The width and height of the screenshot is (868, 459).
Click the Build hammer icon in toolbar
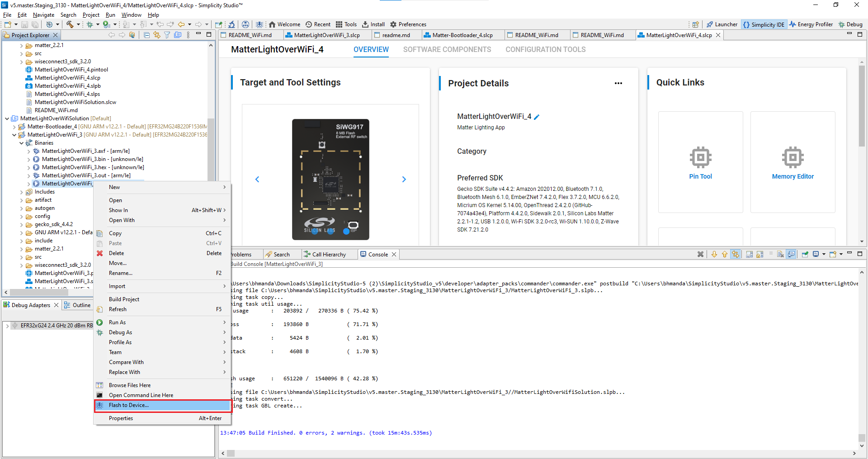[x=70, y=24]
